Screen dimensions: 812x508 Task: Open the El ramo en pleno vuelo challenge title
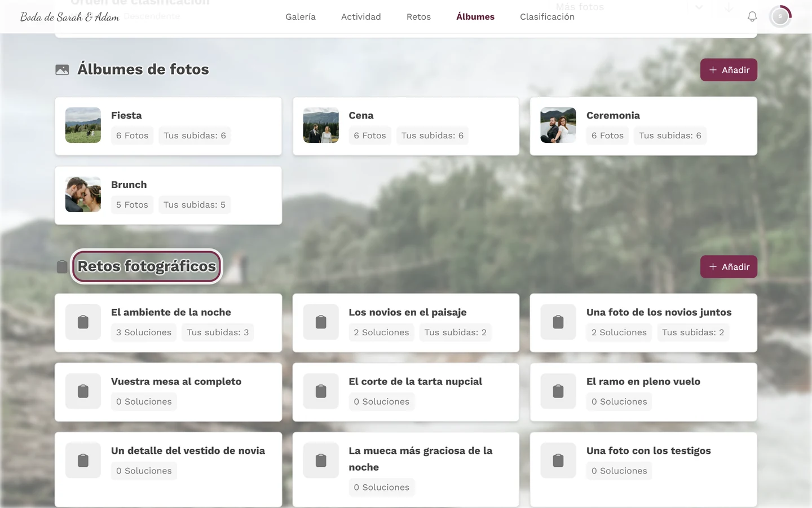(x=643, y=382)
